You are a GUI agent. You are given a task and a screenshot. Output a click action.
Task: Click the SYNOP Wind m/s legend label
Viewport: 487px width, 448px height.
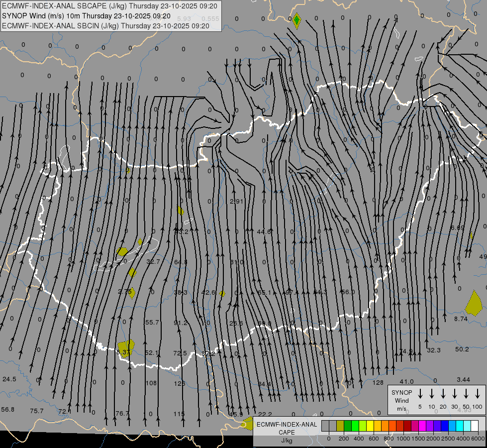[x=401, y=400]
